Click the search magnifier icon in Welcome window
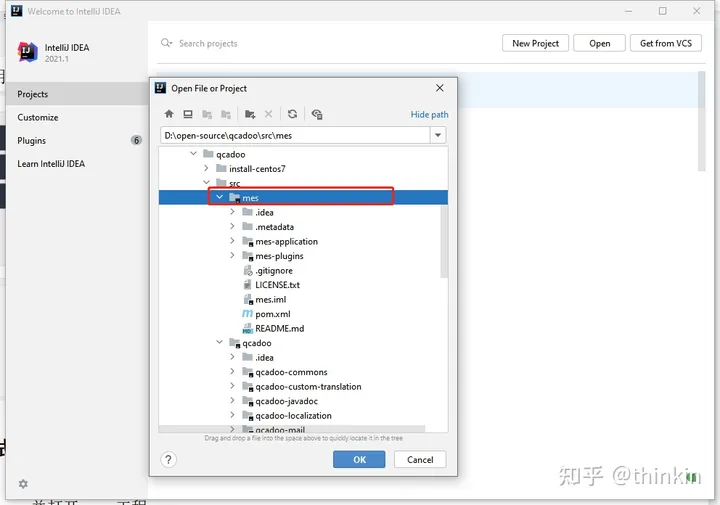Image resolution: width=720 pixels, height=505 pixels. (x=166, y=43)
